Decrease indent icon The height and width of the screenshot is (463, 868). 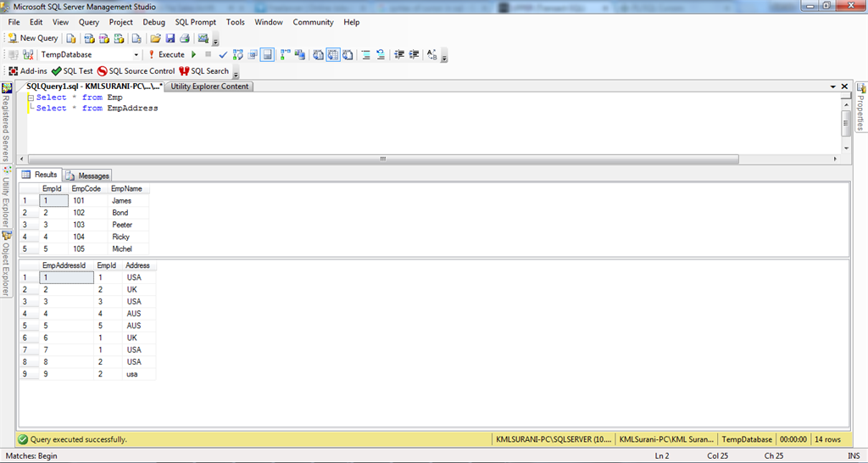(x=399, y=55)
